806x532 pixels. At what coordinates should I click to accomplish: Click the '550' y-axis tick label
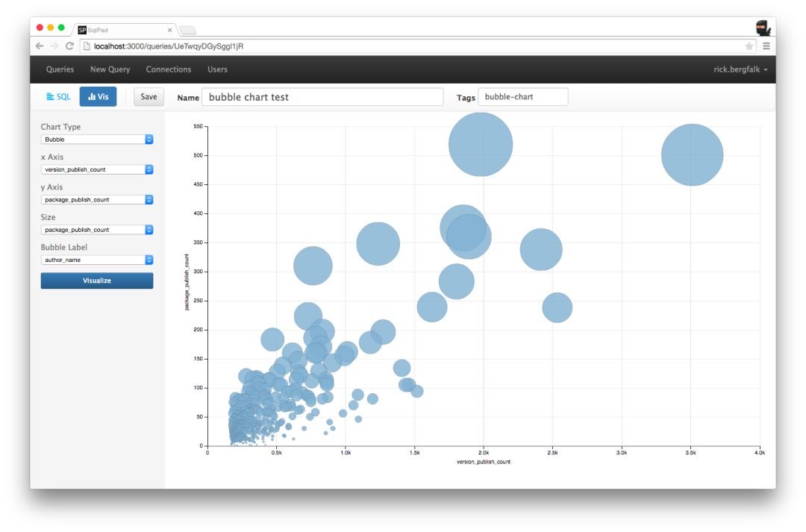[x=198, y=126]
